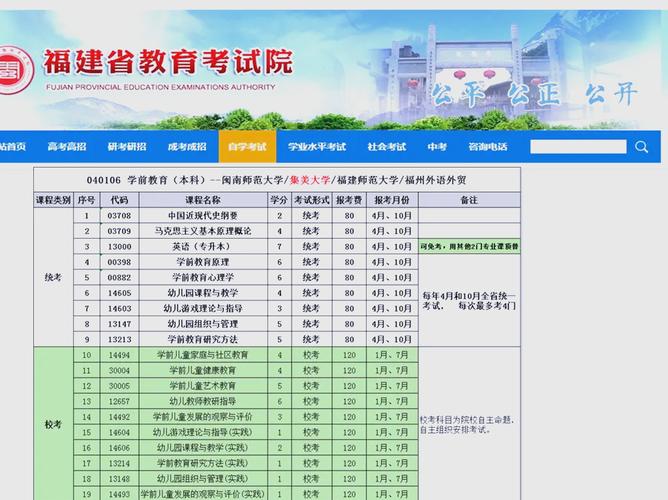Select course 幼儿园课程与教学(实践)
Viewport: 668px width, 500px height.
point(203,448)
